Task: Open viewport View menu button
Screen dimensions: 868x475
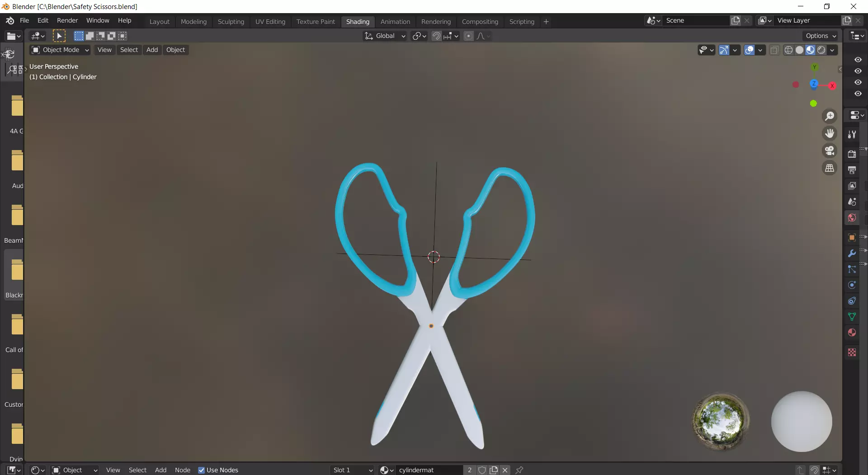Action: 104,50
